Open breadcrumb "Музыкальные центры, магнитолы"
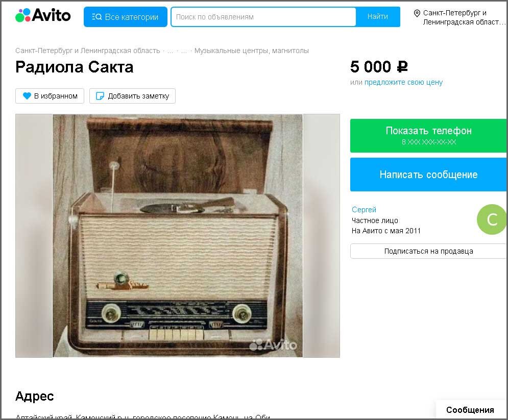The image size is (508, 420). (251, 51)
